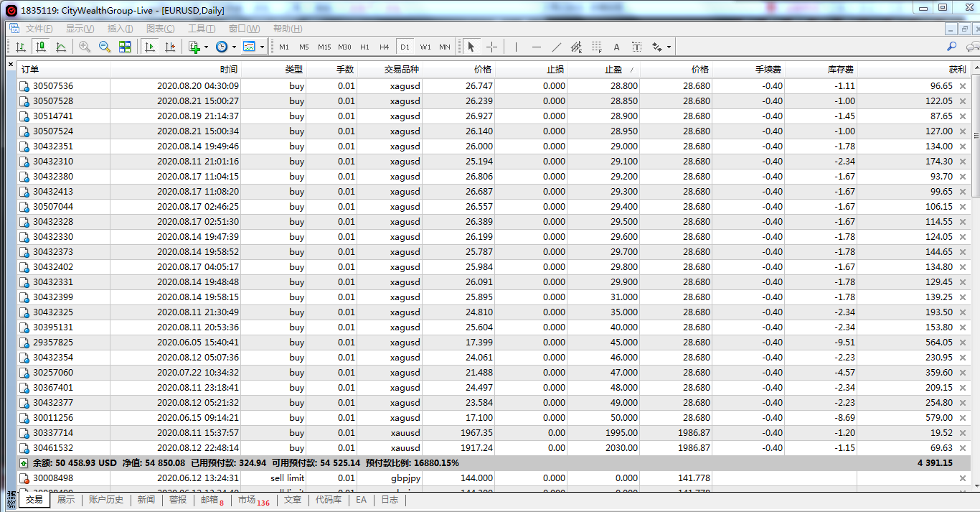Screen dimensions: 980x512
Task: Open the 工具(T) menu
Action: point(201,29)
